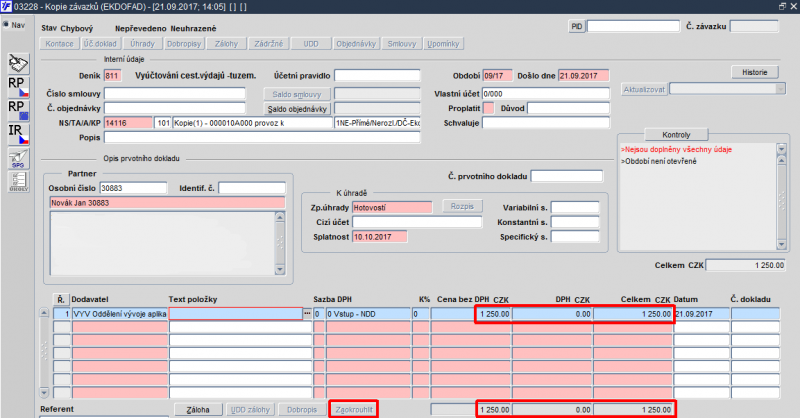This screenshot has height=418, width=800.
Task: Open the Úhrady tab
Action: coord(142,44)
